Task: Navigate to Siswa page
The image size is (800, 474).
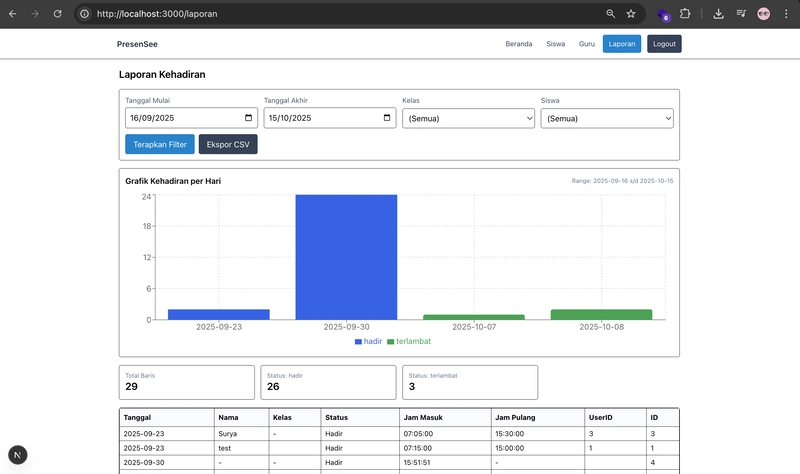Action: (x=556, y=44)
